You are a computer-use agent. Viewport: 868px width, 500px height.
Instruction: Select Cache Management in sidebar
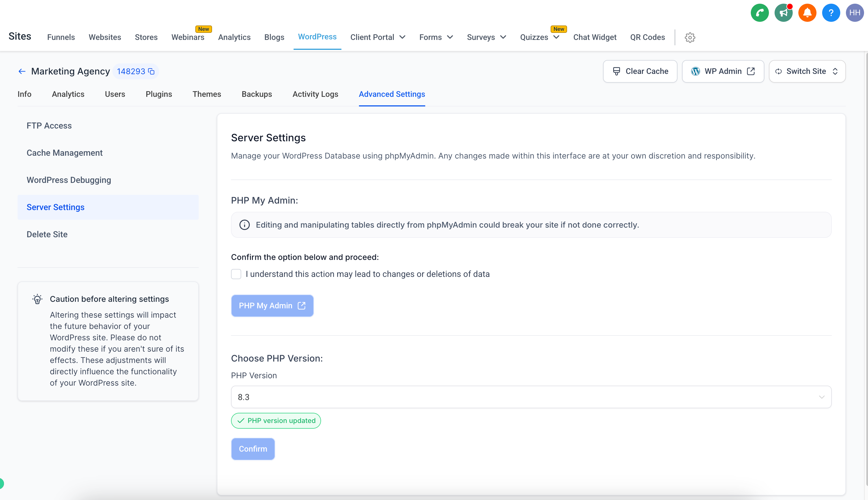65,153
